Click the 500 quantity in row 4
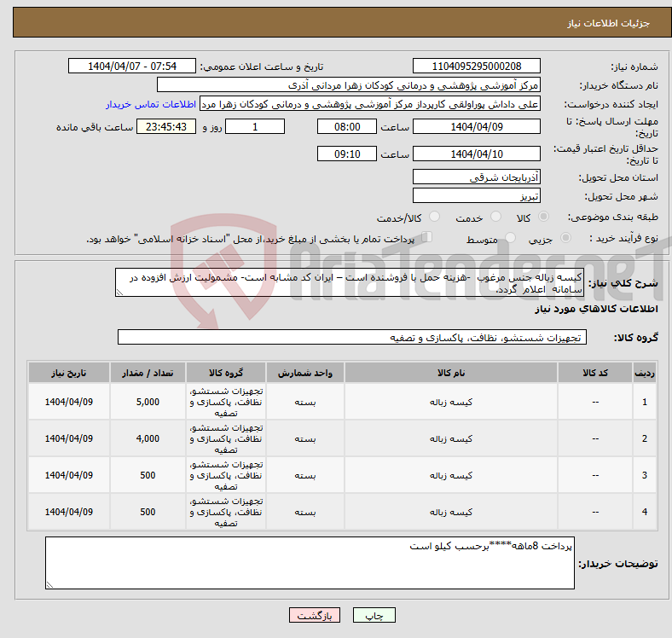The image size is (672, 638). pyautogui.click(x=148, y=512)
